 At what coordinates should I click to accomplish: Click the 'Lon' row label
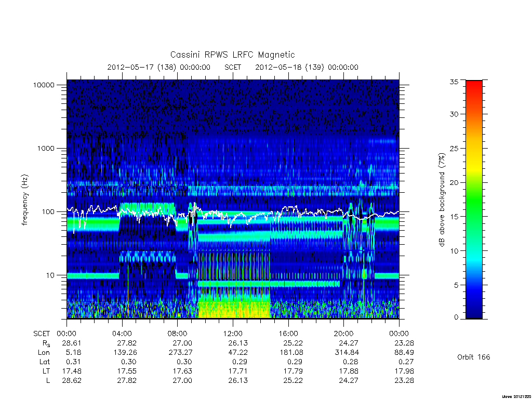point(44,353)
